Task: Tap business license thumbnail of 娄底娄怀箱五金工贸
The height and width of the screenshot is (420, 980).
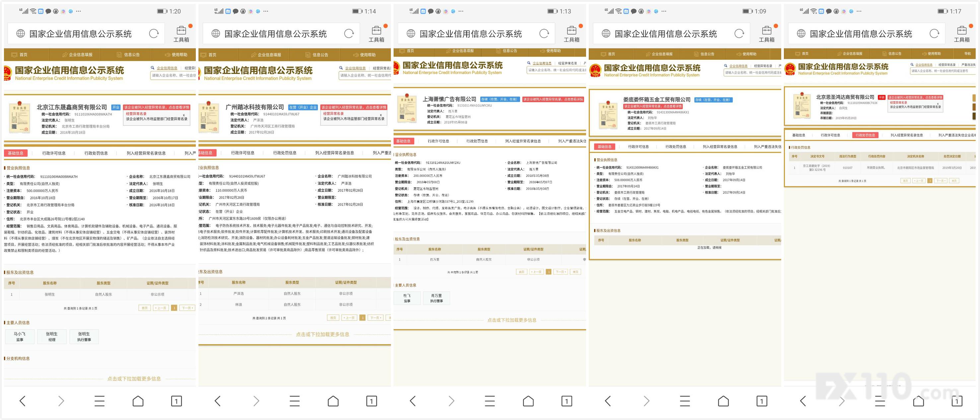Action: [x=608, y=115]
